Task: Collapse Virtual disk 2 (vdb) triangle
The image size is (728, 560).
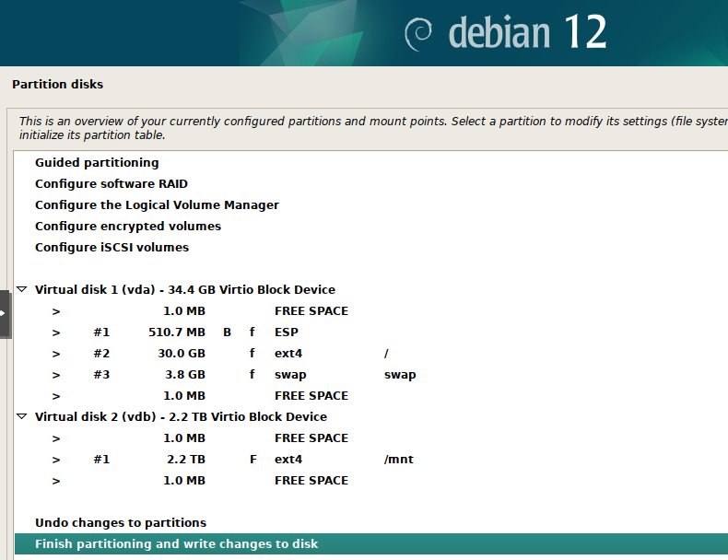Action: click(x=22, y=416)
